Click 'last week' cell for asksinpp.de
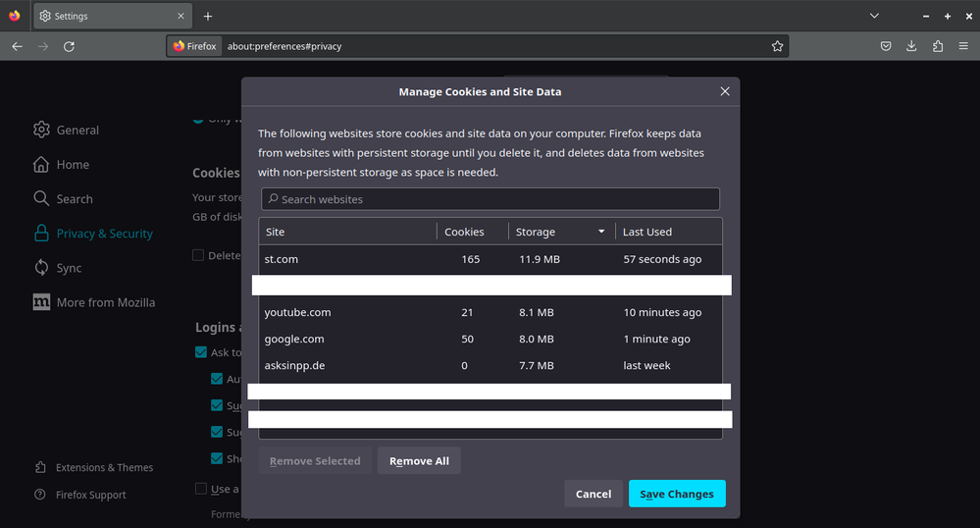The height and width of the screenshot is (528, 980). coord(646,365)
